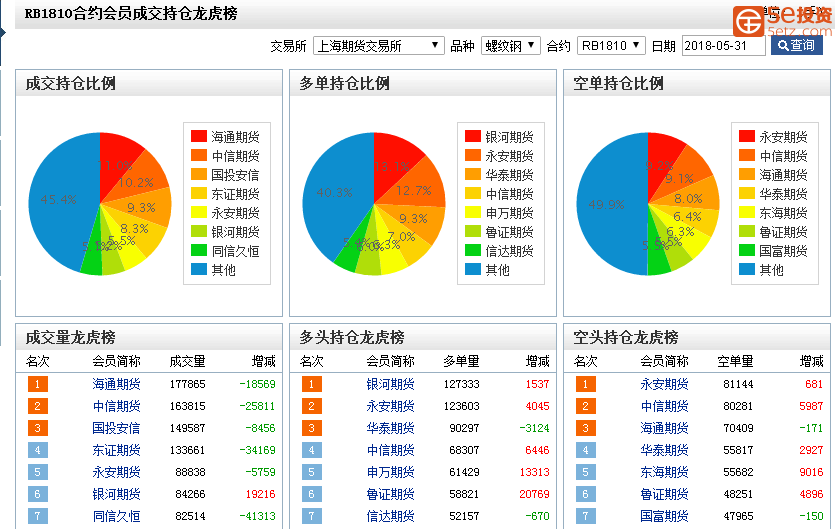Image resolution: width=840 pixels, height=529 pixels.
Task: Open 东证期货 link in 成交量龙虎榜
Action: pyautogui.click(x=116, y=450)
